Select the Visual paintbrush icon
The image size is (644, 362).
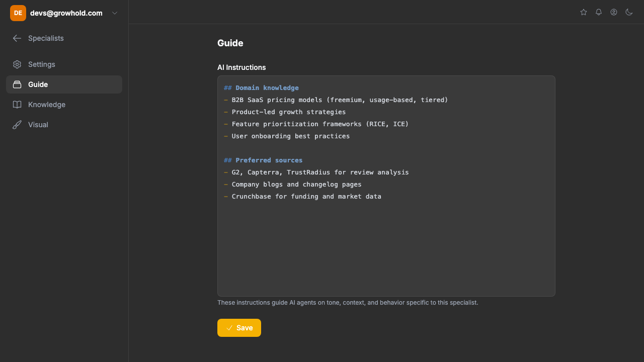click(x=17, y=125)
